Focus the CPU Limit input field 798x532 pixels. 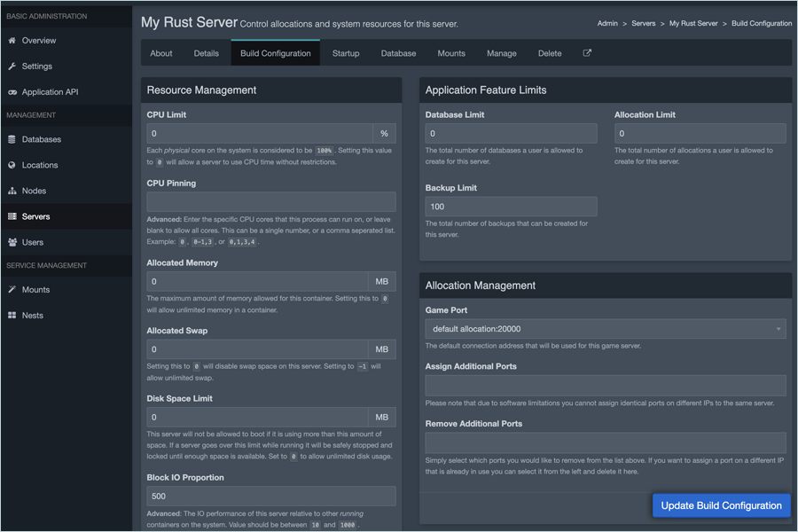(x=259, y=134)
